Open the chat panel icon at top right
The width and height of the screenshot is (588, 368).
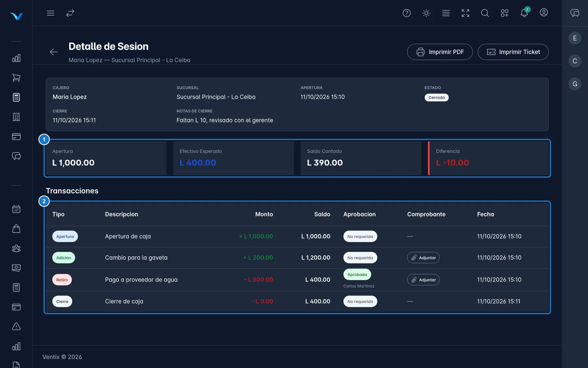pos(575,13)
